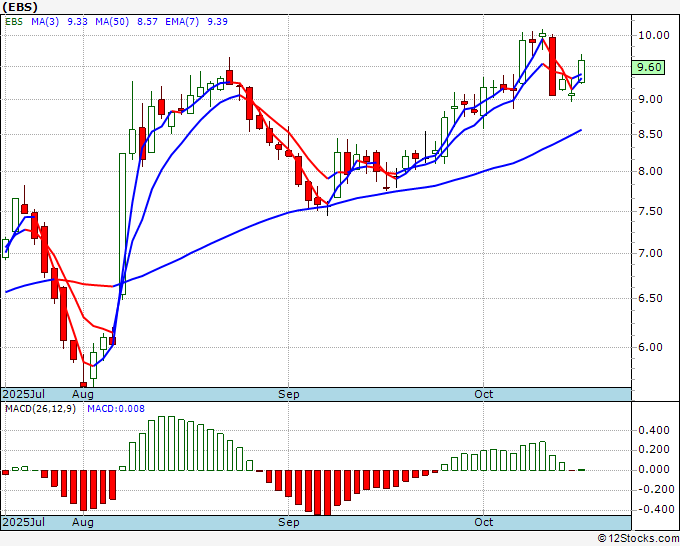
Task: Click the -0.400 MACD axis label
Action: point(654,509)
